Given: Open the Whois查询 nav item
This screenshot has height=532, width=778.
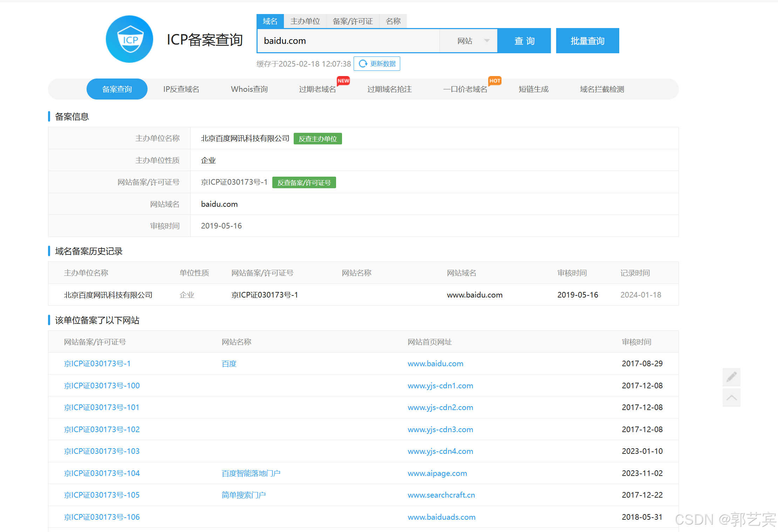Looking at the screenshot, I should coord(249,89).
